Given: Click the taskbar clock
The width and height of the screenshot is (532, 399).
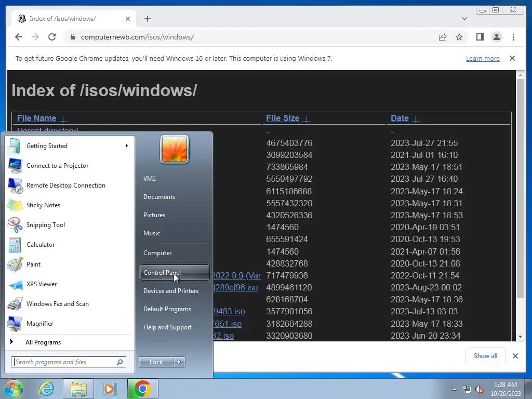Looking at the screenshot, I should [x=505, y=389].
